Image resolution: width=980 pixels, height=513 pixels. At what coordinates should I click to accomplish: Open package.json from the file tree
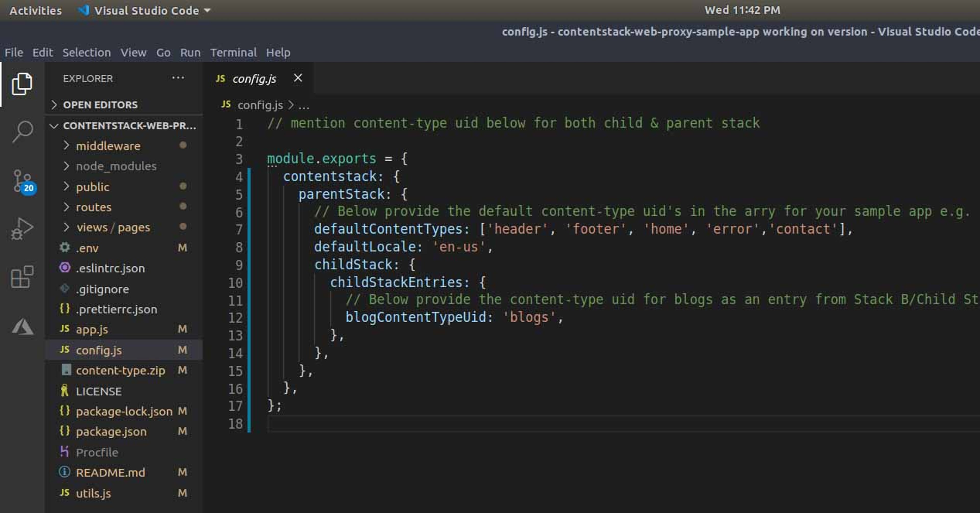(111, 432)
